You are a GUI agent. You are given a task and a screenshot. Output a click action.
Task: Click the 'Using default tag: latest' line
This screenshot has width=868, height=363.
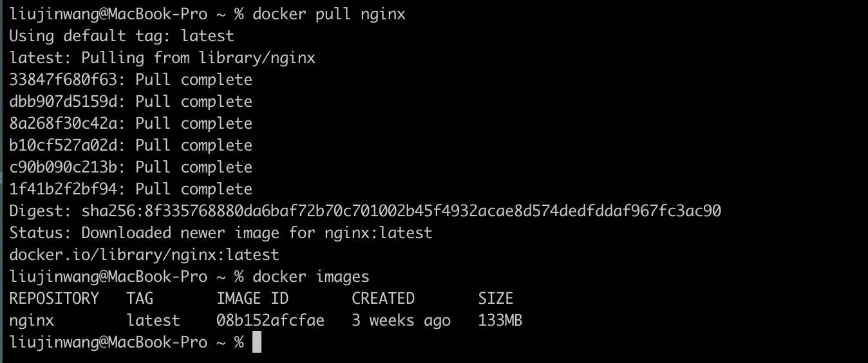[x=122, y=35]
